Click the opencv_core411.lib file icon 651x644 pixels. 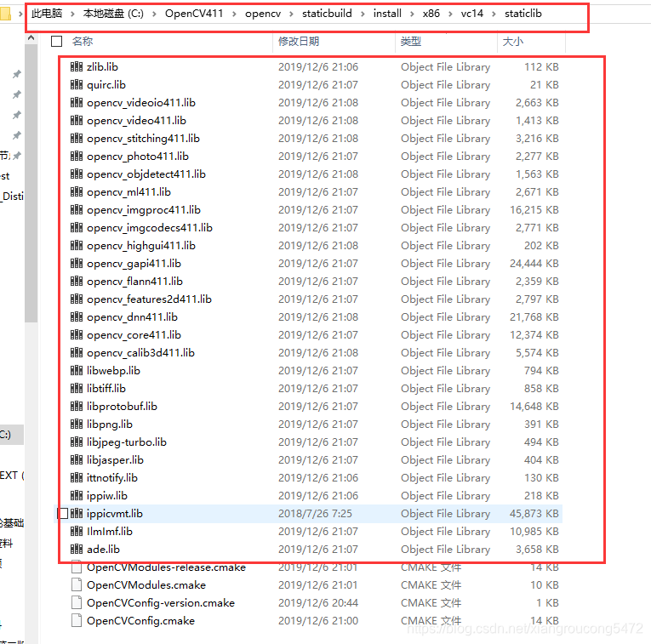click(77, 334)
